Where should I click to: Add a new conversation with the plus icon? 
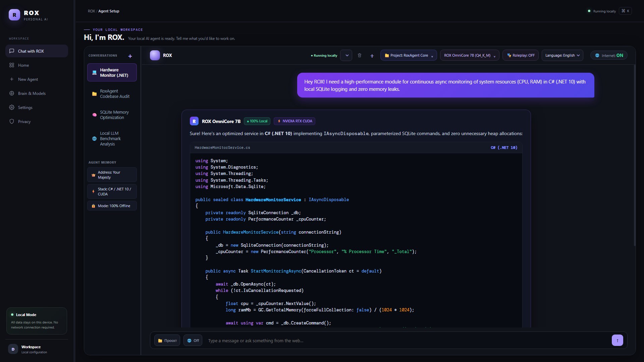[x=130, y=56]
